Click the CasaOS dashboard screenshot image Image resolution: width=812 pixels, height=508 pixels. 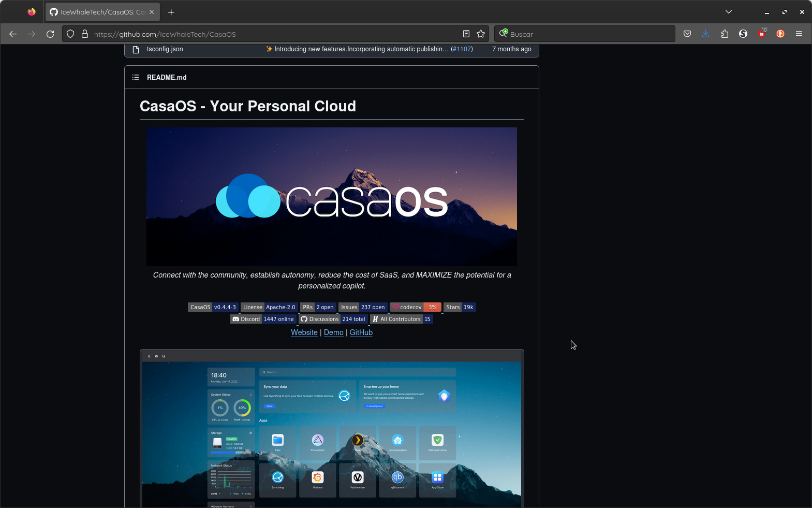point(332,429)
